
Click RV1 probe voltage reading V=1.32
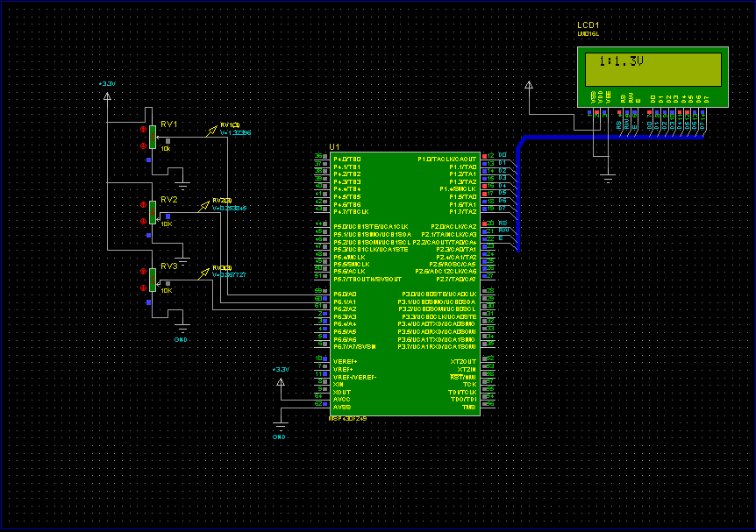[235, 132]
